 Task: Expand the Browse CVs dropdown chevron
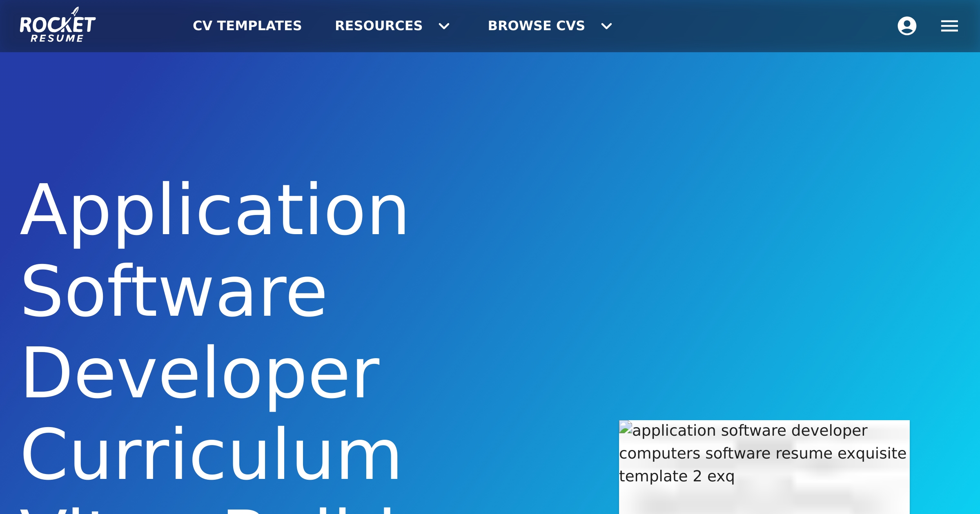click(x=606, y=27)
